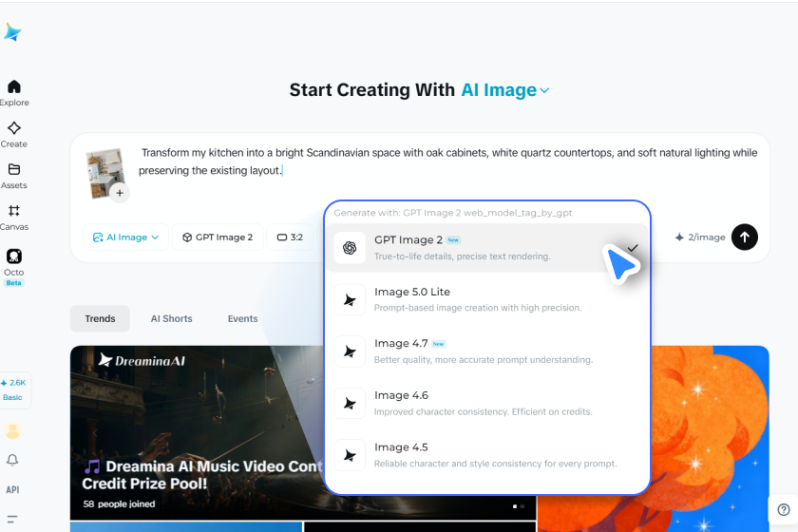This screenshot has width=798, height=532.
Task: Click the '58 people joined' text
Action: [x=119, y=504]
